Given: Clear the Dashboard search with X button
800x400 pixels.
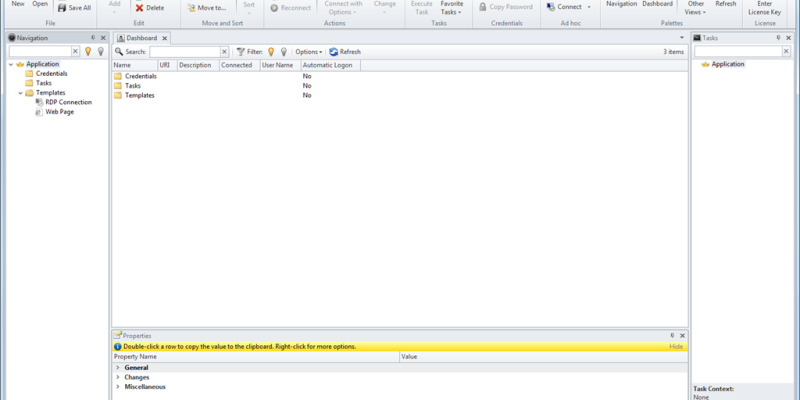Looking at the screenshot, I should (x=224, y=51).
